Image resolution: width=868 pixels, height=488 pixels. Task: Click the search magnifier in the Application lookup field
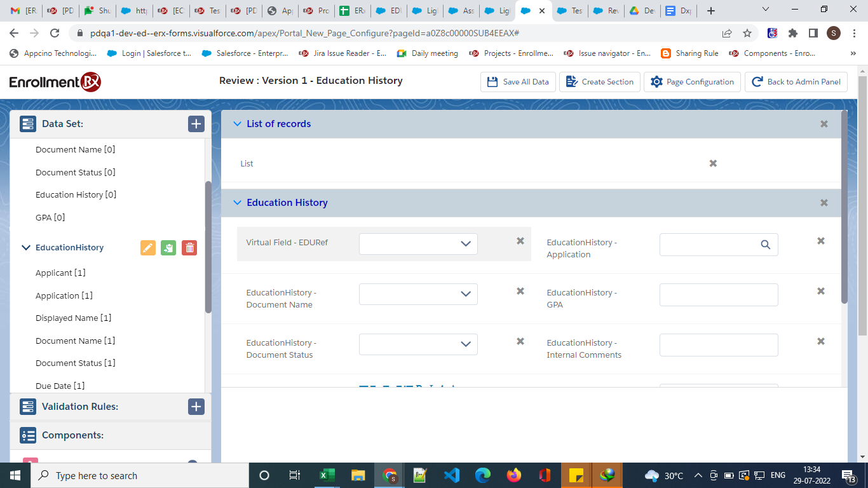pyautogui.click(x=766, y=245)
